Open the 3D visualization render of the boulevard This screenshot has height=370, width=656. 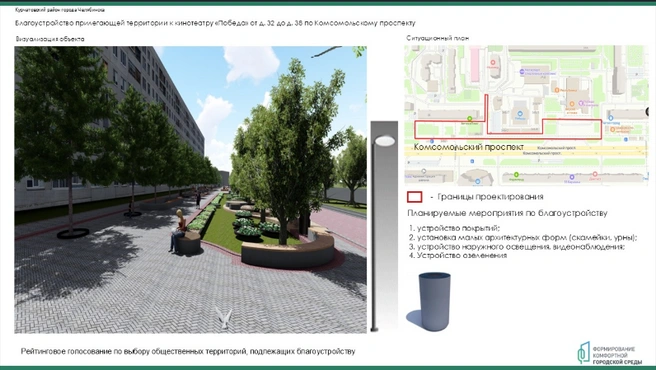pyautogui.click(x=190, y=190)
